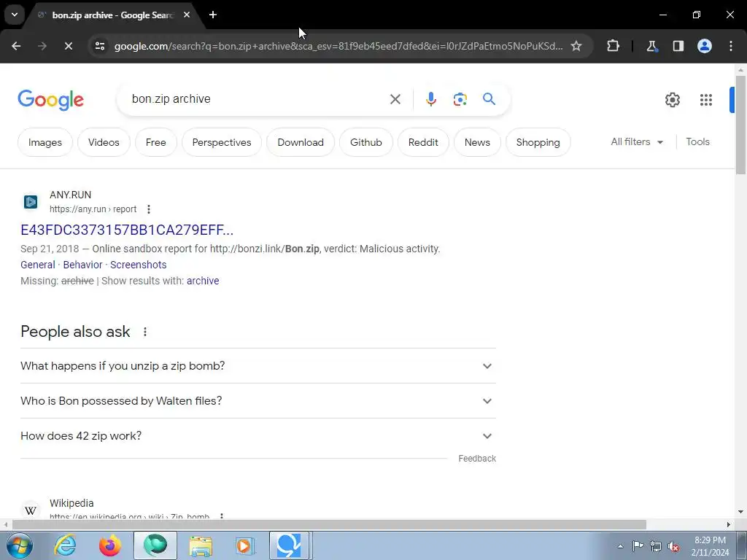Screen dimensions: 747x560
Task: Search by image with Google Lens
Action: [460, 99]
